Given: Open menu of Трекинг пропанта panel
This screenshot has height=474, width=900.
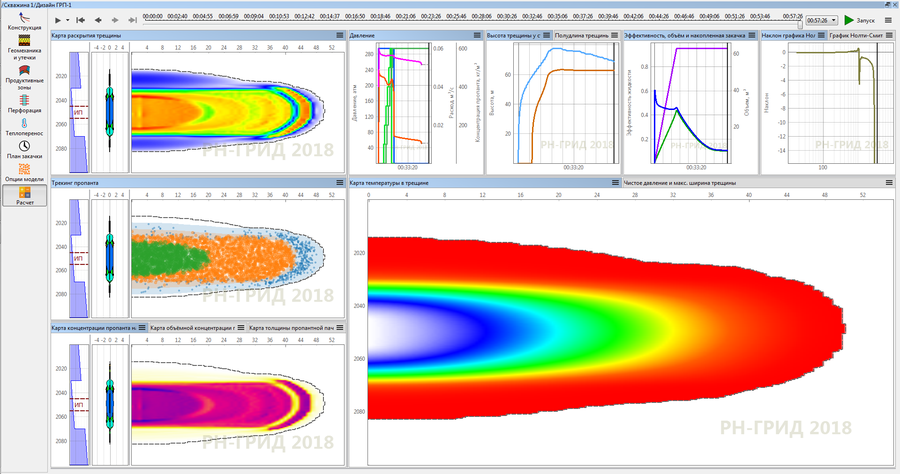Looking at the screenshot, I should click(339, 185).
